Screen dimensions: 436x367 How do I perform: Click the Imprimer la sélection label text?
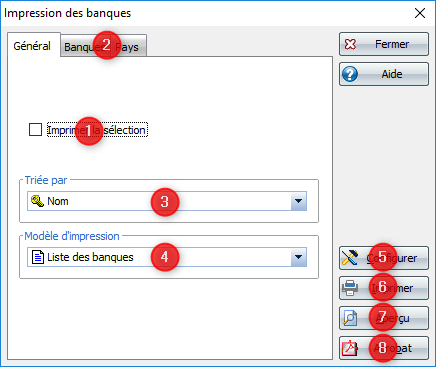pyautogui.click(x=97, y=130)
